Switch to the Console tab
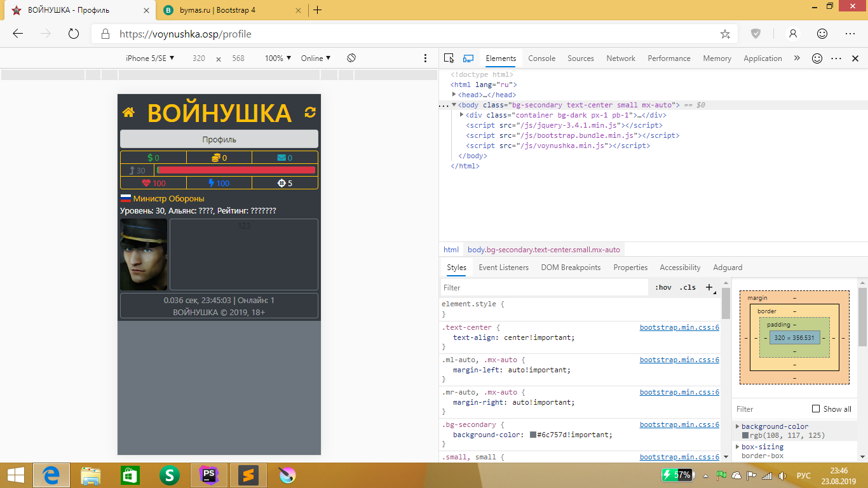 pos(541,58)
